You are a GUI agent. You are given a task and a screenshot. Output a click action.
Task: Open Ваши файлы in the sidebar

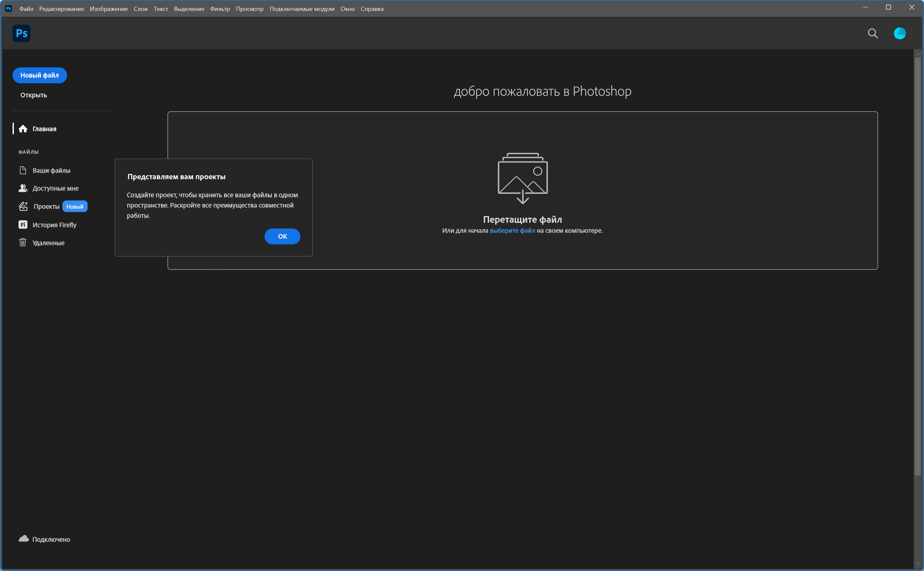click(x=51, y=170)
